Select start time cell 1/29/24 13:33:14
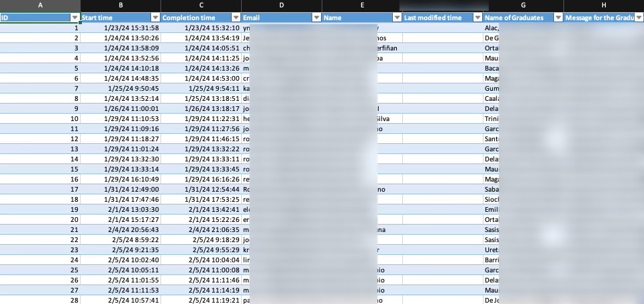Image resolution: width=644 pixels, height=304 pixels. (x=120, y=169)
